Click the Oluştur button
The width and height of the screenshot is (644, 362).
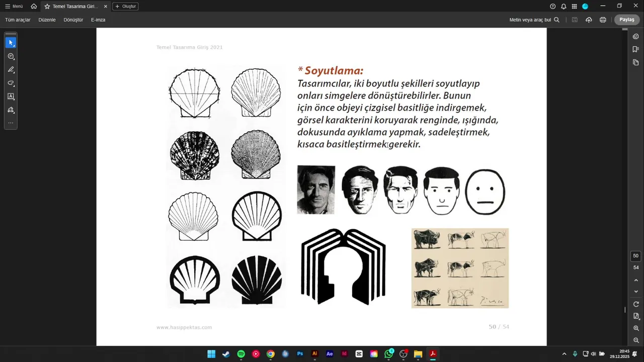(x=125, y=6)
